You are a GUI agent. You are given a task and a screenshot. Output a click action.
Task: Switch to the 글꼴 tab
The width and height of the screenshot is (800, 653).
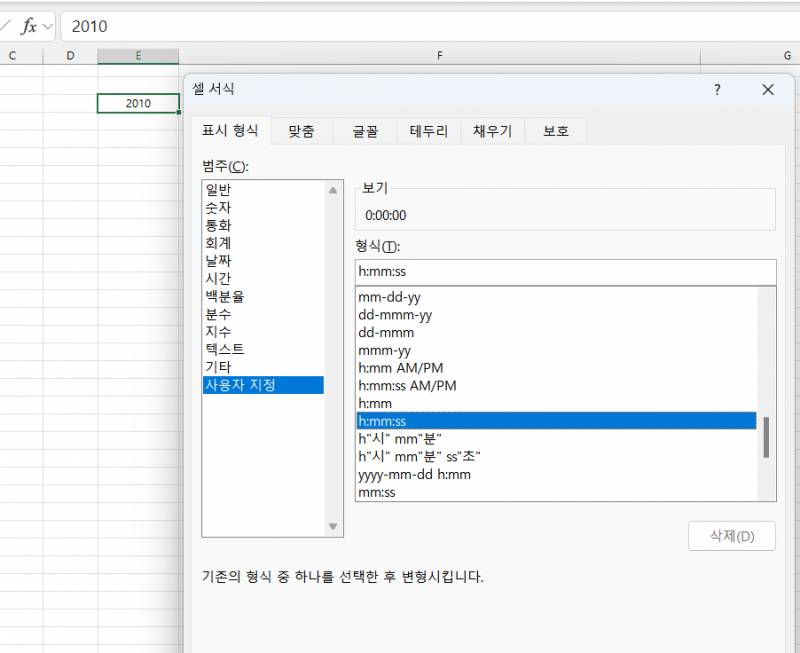(x=365, y=131)
